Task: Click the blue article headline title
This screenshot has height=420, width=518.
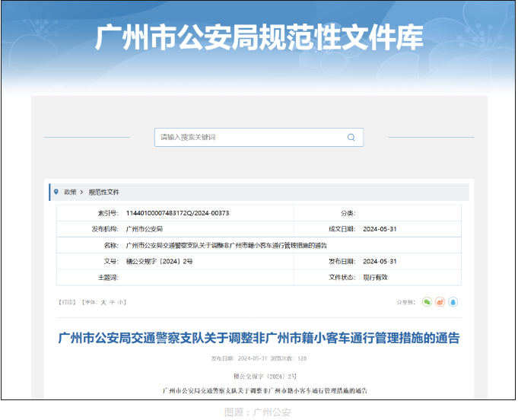Action: tap(259, 338)
